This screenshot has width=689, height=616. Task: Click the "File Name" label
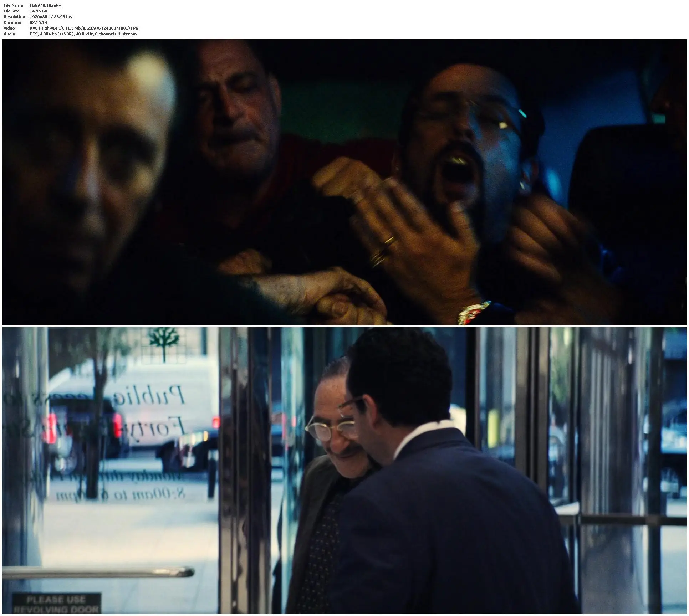point(13,5)
